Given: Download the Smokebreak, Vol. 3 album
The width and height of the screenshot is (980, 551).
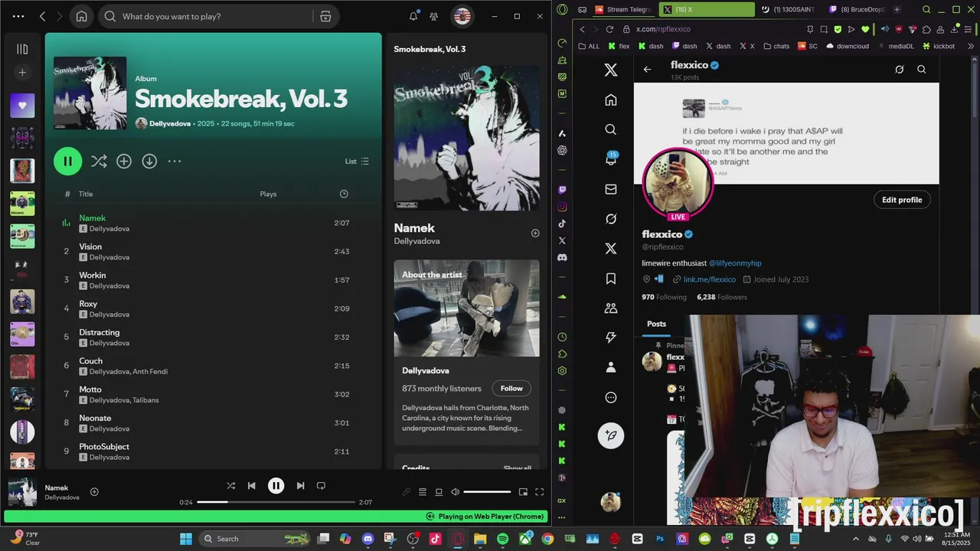Looking at the screenshot, I should [149, 161].
